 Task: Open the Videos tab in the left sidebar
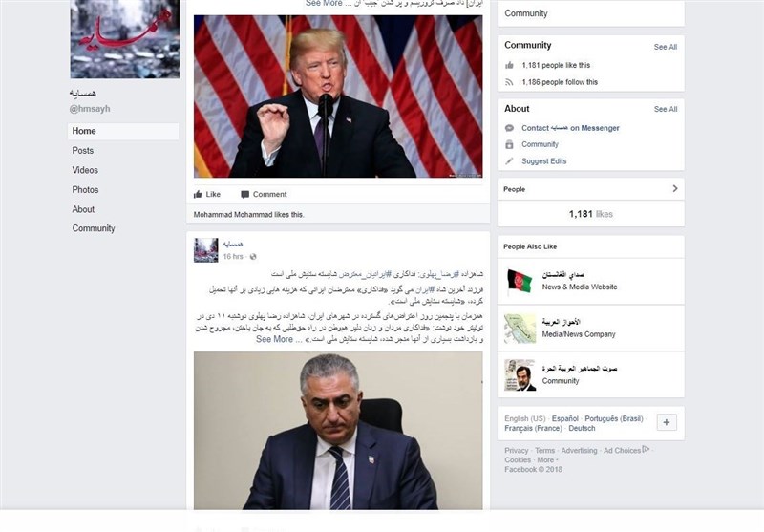[x=85, y=170]
